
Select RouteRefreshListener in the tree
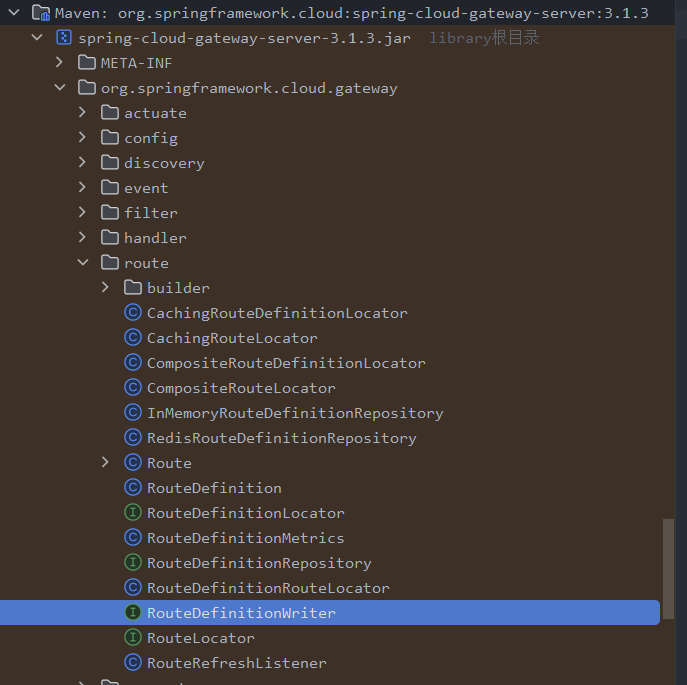(x=237, y=663)
